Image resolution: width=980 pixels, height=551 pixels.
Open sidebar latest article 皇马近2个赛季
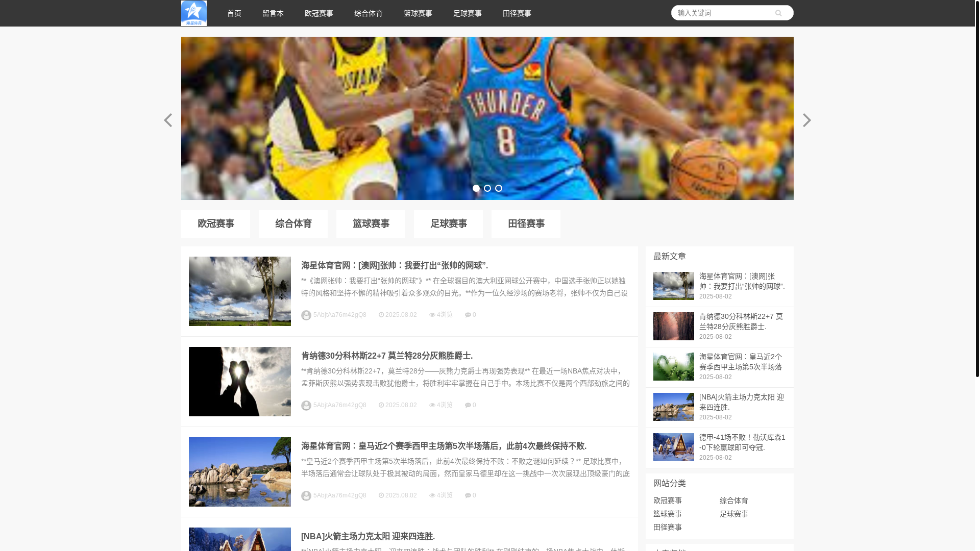741,362
